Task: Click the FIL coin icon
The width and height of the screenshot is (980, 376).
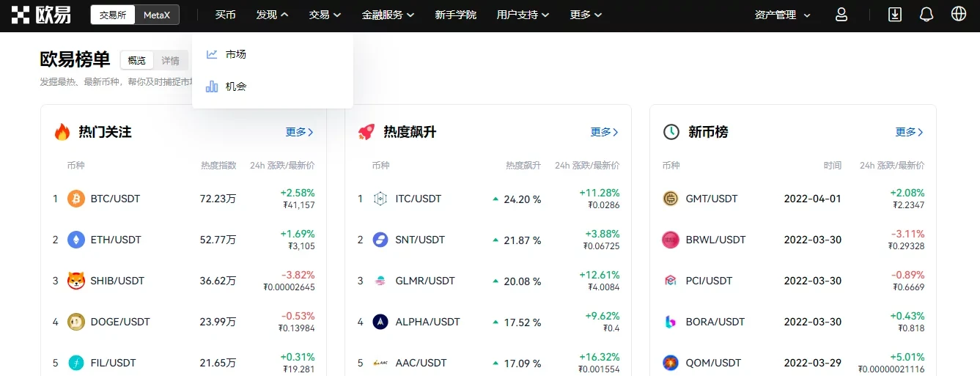Action: [x=76, y=363]
